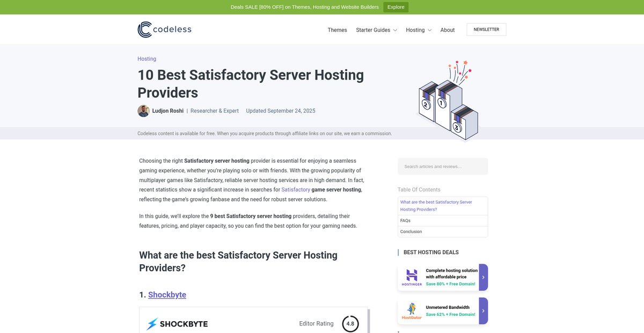Open the Ludjon Roshi author link
Screen dimensions: 644x333
pyautogui.click(x=168, y=111)
